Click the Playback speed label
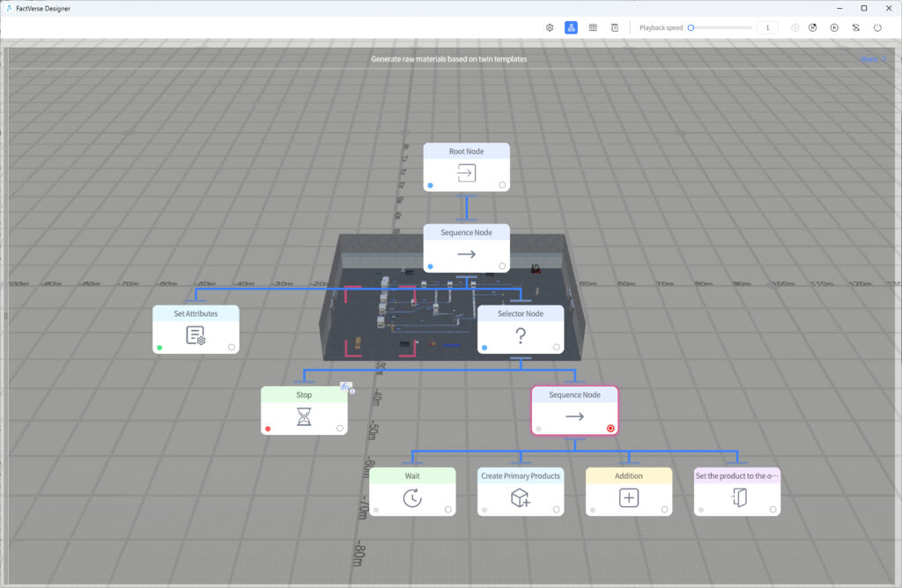This screenshot has width=902, height=588. pyautogui.click(x=661, y=27)
